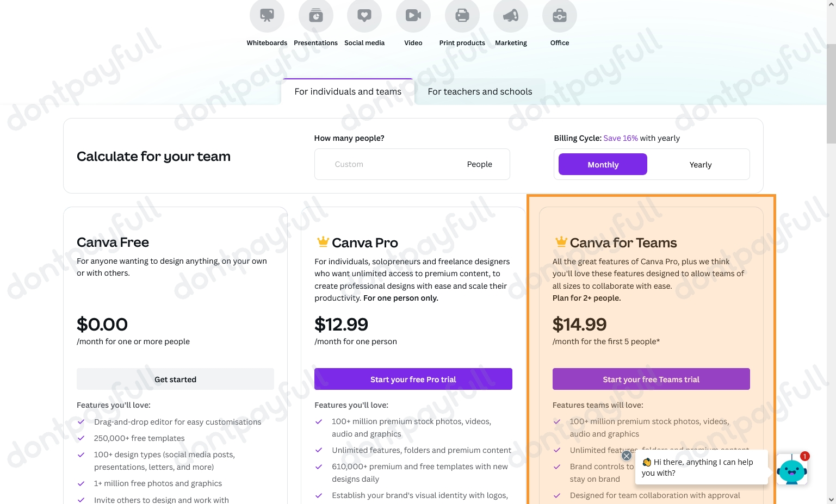The image size is (836, 504).
Task: Open the Office briefcase icon
Action: point(560,15)
